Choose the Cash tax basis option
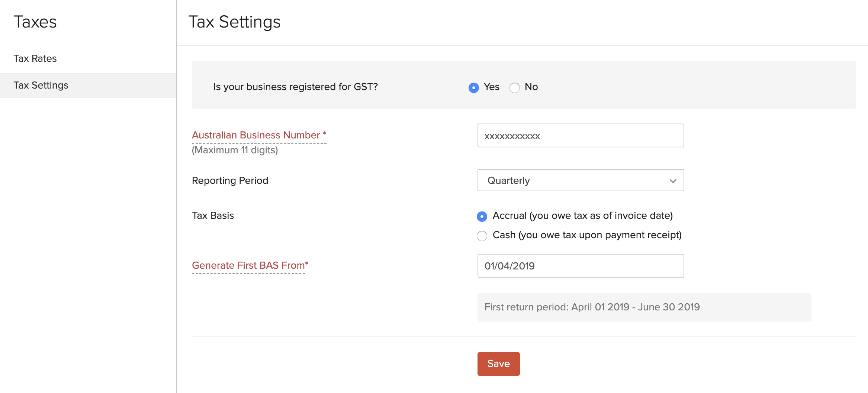Viewport: 868px width, 393px height. coord(482,236)
